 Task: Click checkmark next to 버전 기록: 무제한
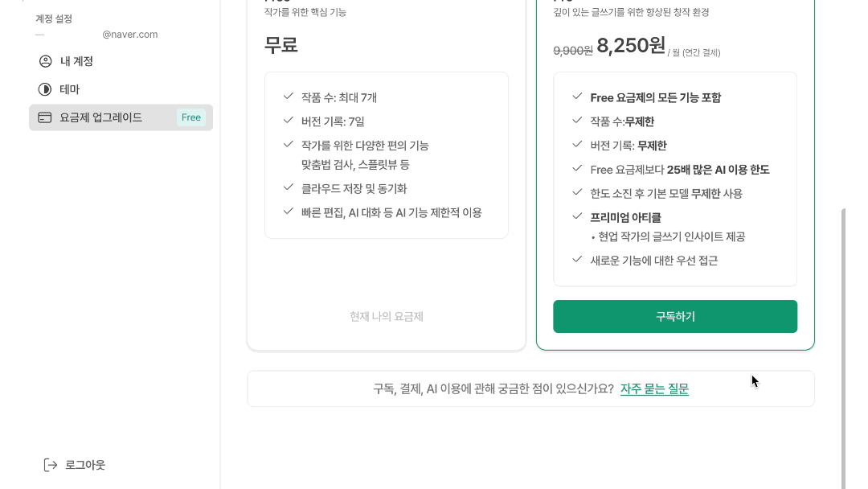click(577, 145)
